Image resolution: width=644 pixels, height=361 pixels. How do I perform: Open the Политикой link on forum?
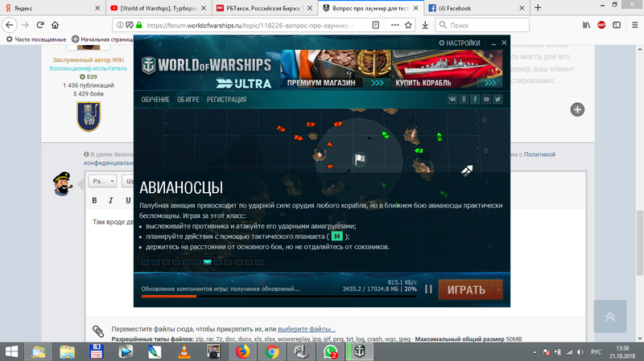click(x=539, y=154)
